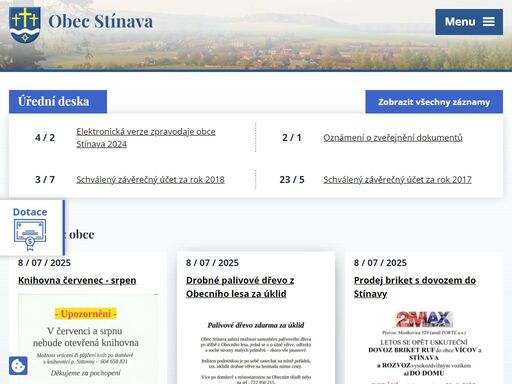
Task: Open the Dotace side panel label
Action: pos(30,212)
